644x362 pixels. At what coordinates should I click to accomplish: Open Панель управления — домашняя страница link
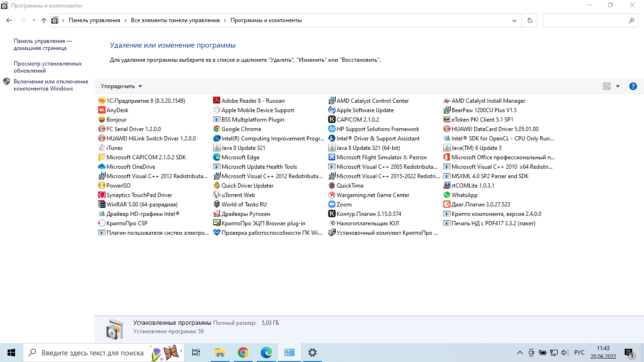[x=43, y=45]
